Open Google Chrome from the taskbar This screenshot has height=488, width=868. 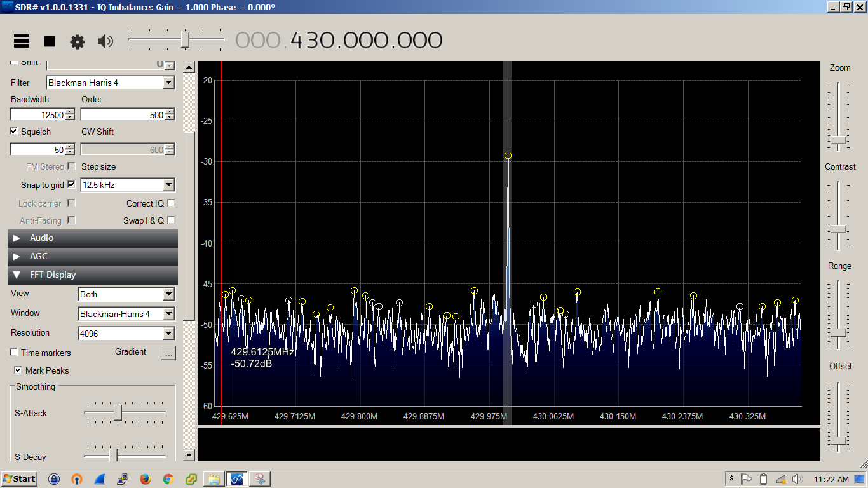coord(168,479)
